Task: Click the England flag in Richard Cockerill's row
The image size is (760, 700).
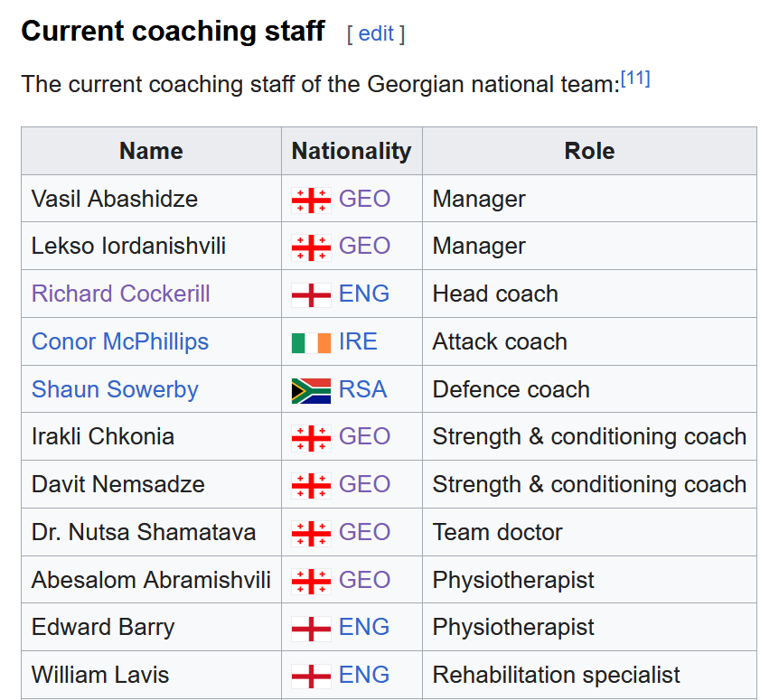Action: tap(311, 295)
